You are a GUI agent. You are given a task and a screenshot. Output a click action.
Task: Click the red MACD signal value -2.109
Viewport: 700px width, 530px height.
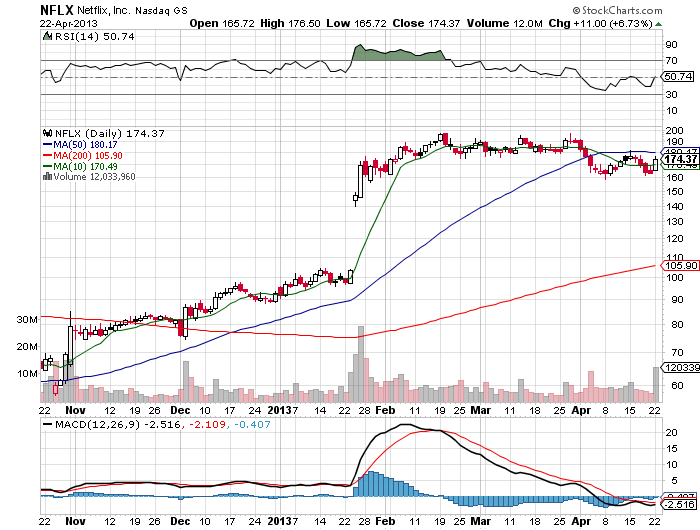tap(207, 425)
